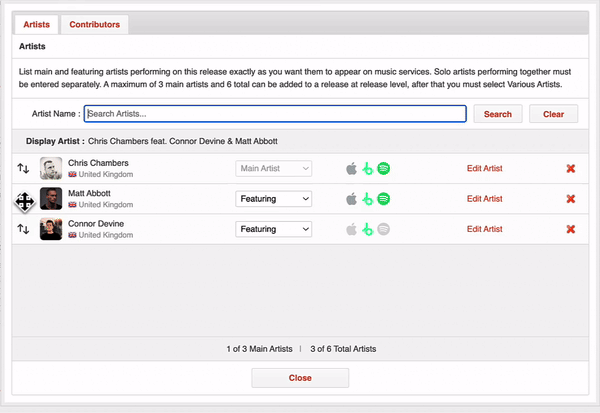Viewport: 600px width, 413px height.
Task: Click the Connor Devine artist name
Action: pos(96,224)
